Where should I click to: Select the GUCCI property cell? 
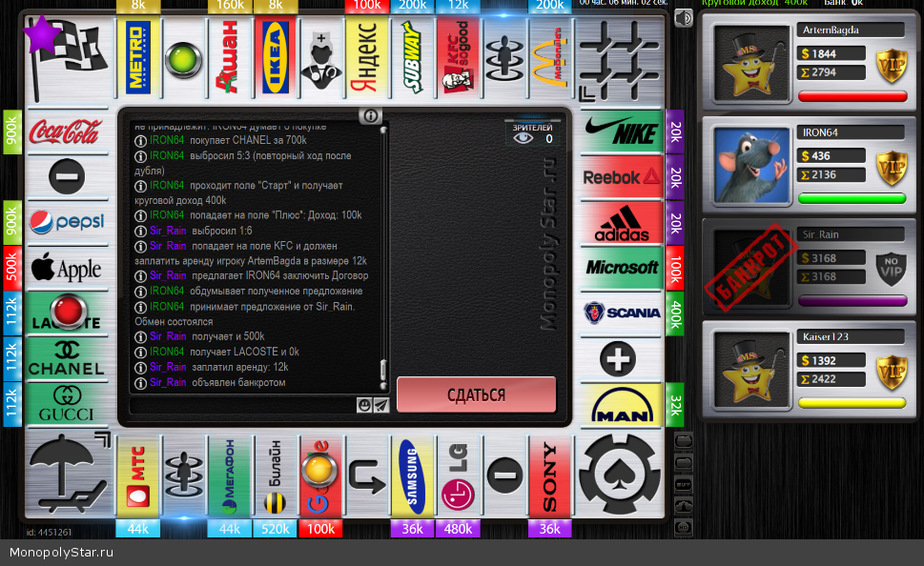(67, 405)
